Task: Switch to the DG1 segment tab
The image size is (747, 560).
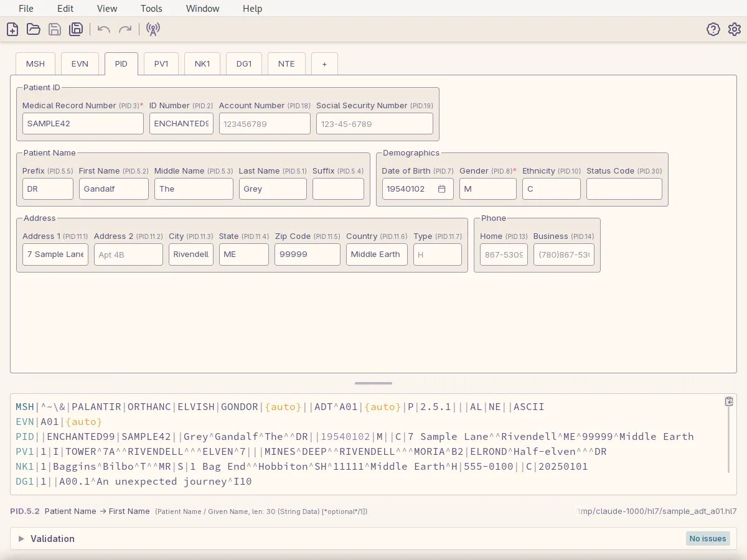Action: (244, 64)
